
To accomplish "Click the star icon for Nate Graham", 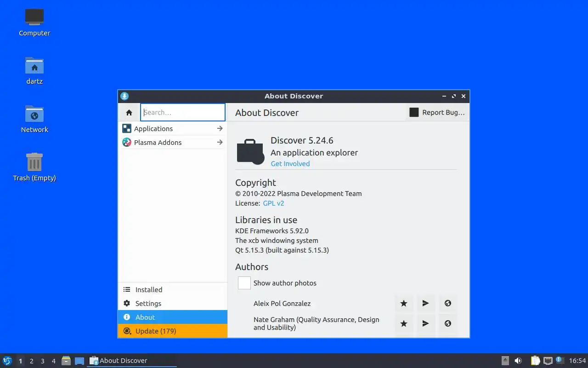I will 404,323.
